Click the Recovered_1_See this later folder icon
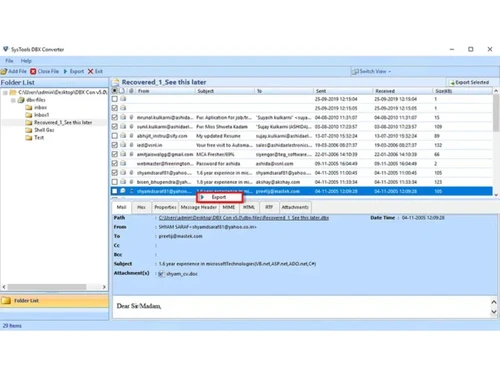500x375 pixels. tap(29, 122)
